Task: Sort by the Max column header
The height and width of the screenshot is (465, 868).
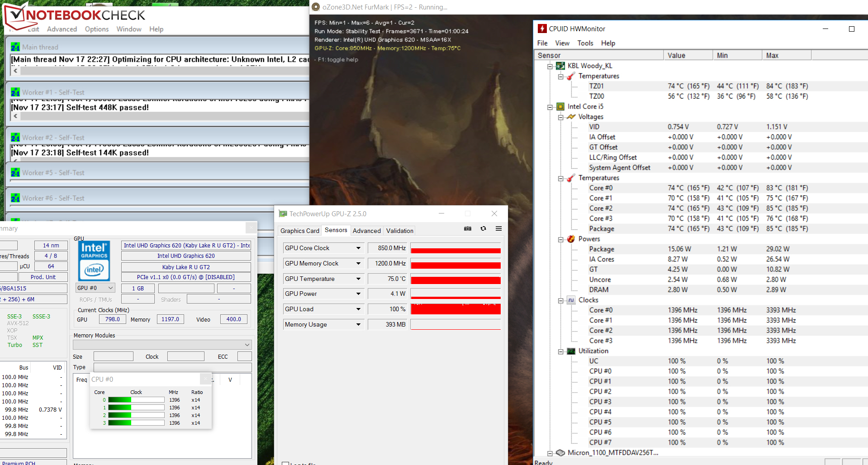Action: coord(787,55)
